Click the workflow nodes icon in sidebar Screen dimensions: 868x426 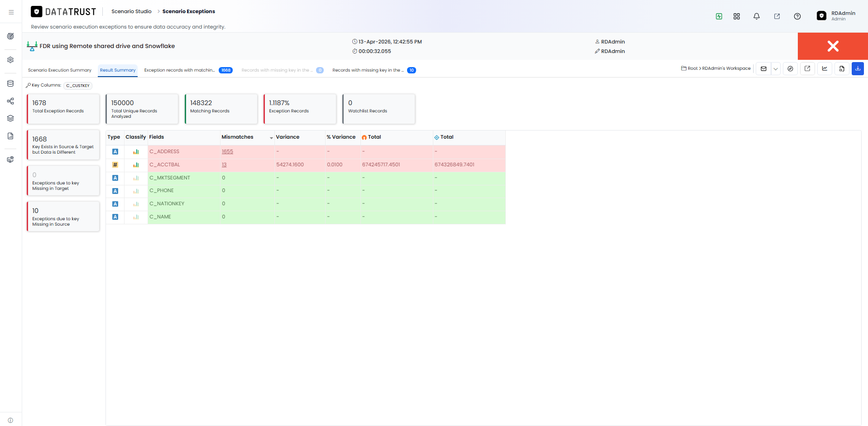[x=10, y=101]
